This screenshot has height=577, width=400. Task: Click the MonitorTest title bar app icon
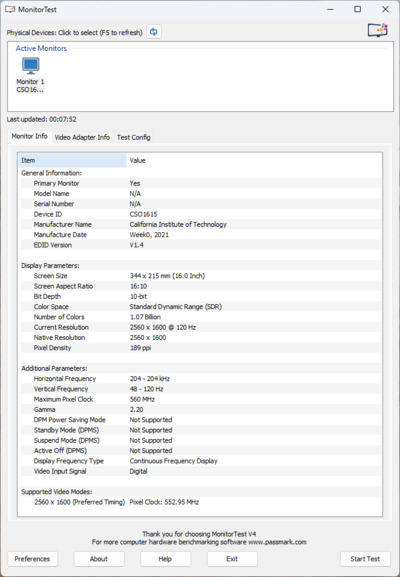coord(10,9)
